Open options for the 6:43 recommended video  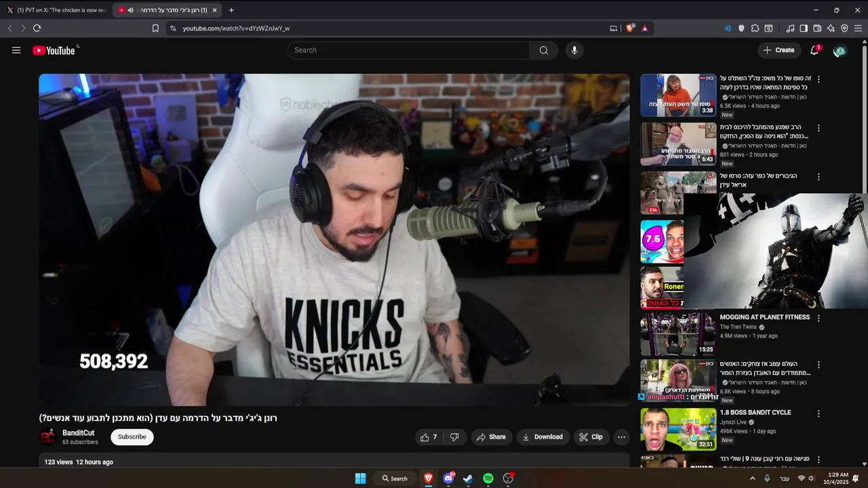pos(818,128)
